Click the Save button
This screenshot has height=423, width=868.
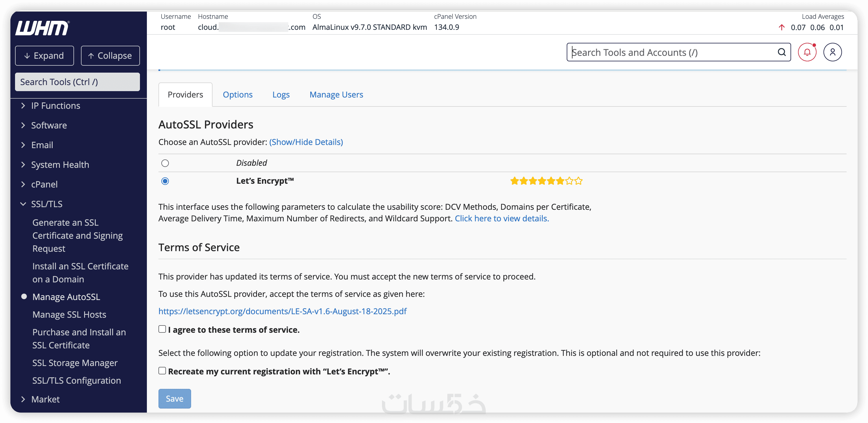(175, 398)
